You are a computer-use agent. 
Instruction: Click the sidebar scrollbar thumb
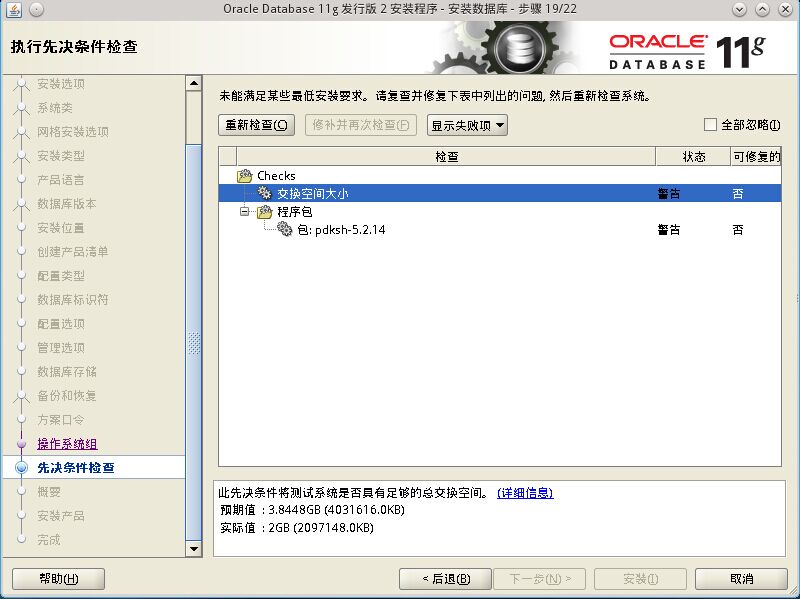tap(194, 342)
